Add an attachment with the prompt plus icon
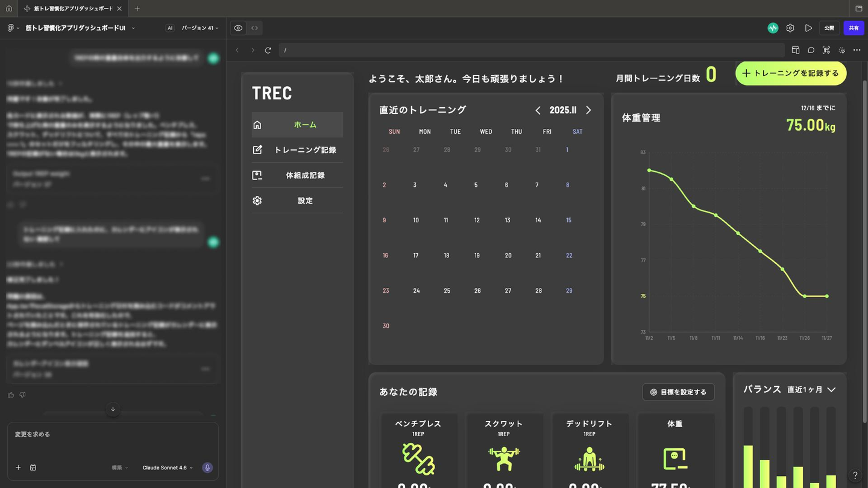This screenshot has width=868, height=488. point(18,468)
